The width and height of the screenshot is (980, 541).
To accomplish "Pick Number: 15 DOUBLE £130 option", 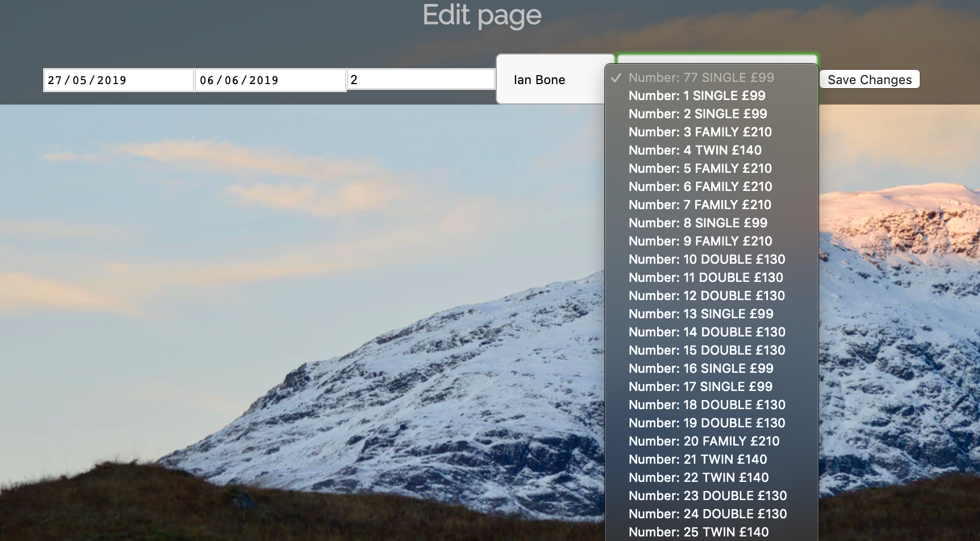I will coord(707,350).
